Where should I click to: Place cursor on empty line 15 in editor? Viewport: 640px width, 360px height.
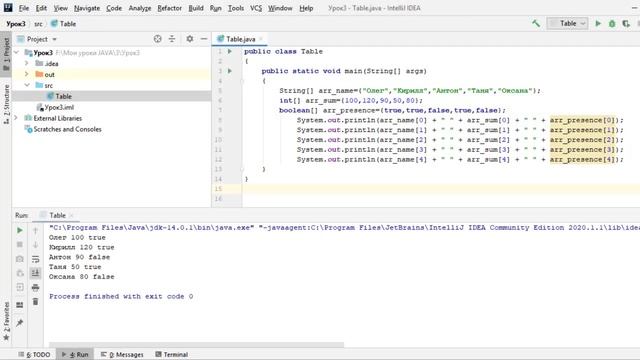(441, 189)
